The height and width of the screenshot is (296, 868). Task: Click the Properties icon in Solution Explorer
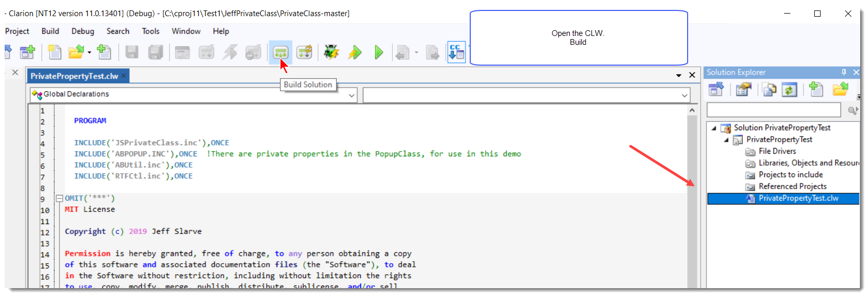pos(743,90)
